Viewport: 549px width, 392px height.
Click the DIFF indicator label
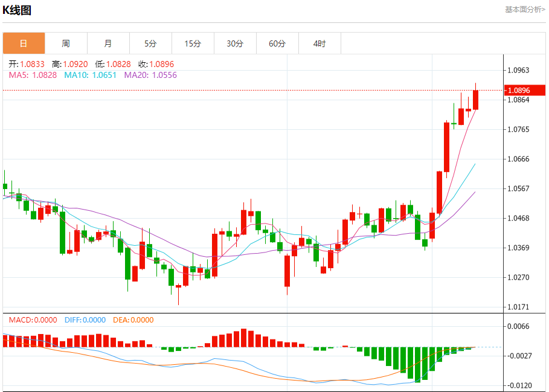[x=85, y=320]
